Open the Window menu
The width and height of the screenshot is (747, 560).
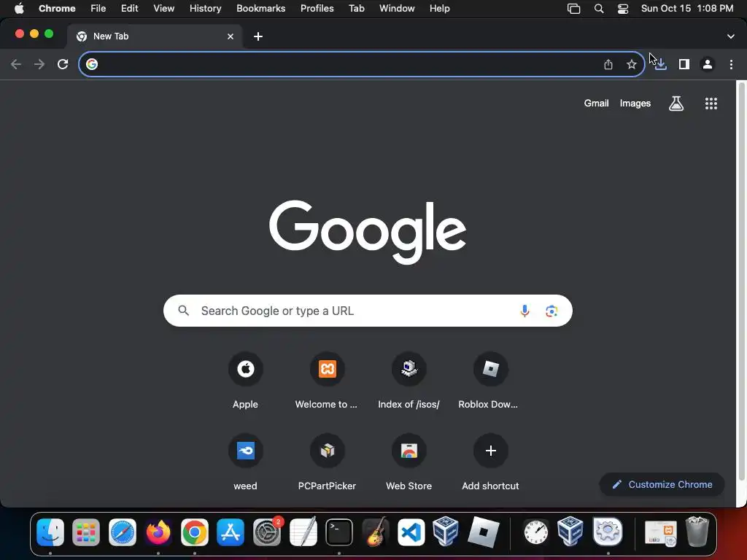click(397, 9)
